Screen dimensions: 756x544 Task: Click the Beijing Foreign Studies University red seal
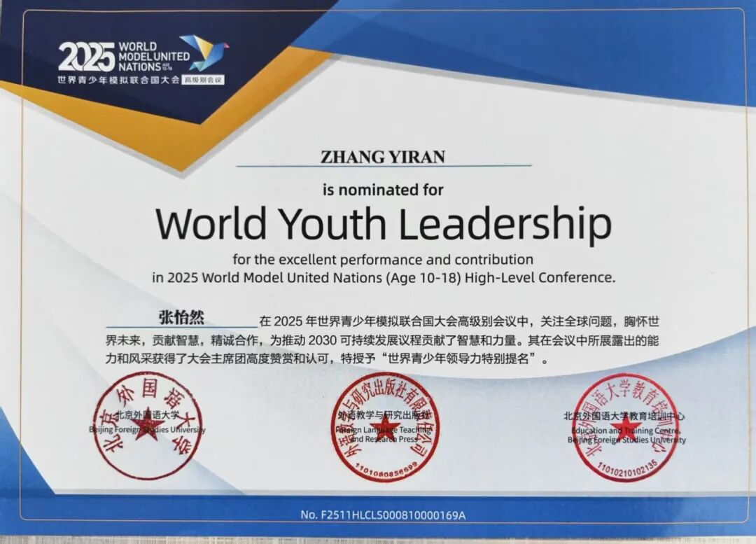[x=147, y=426]
